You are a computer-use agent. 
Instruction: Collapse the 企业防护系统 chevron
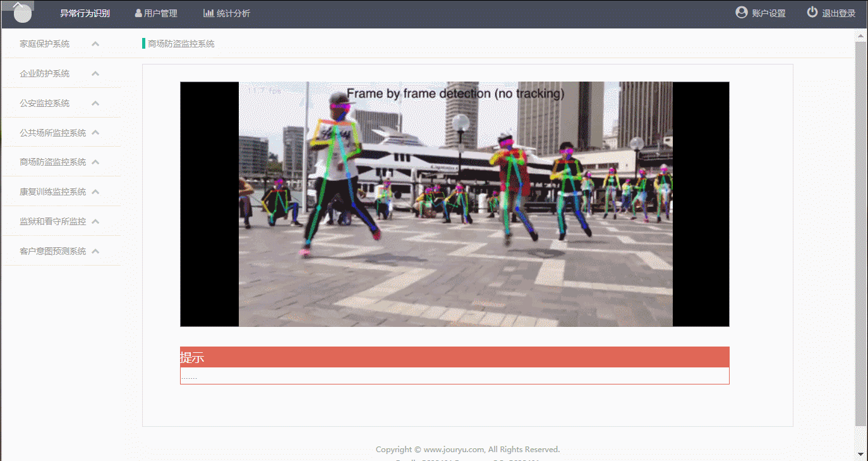(95, 73)
